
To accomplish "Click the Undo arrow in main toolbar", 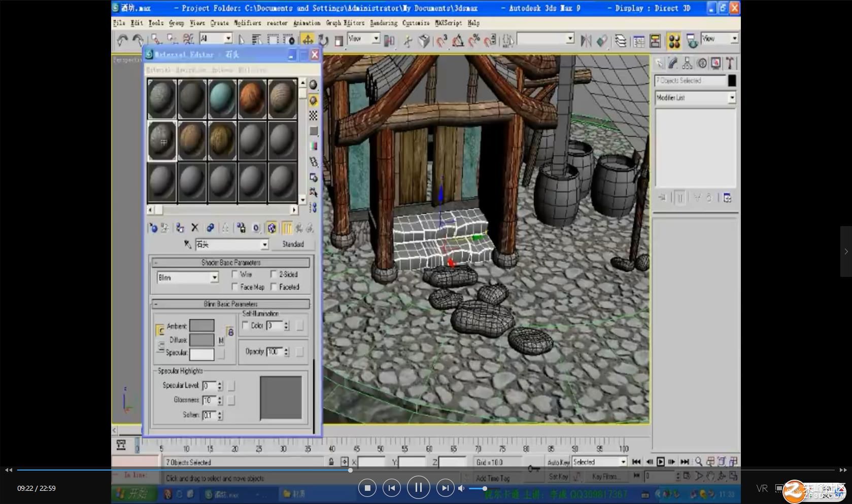I will pyautogui.click(x=122, y=40).
